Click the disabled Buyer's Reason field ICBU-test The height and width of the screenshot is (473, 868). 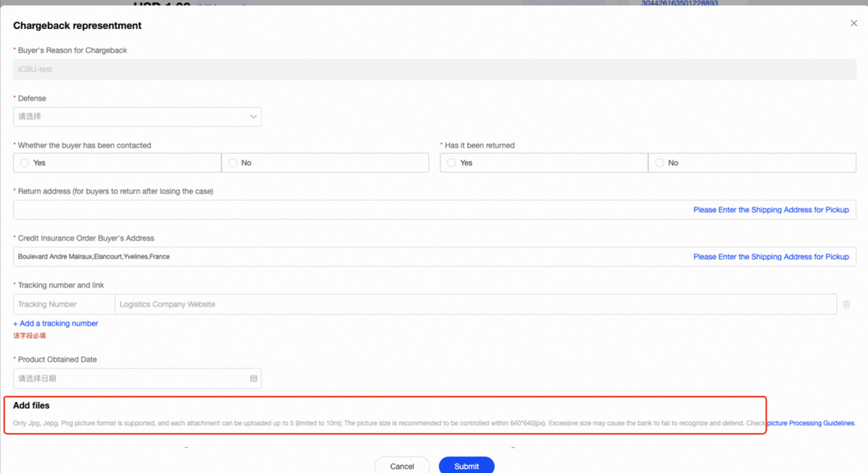[435, 69]
